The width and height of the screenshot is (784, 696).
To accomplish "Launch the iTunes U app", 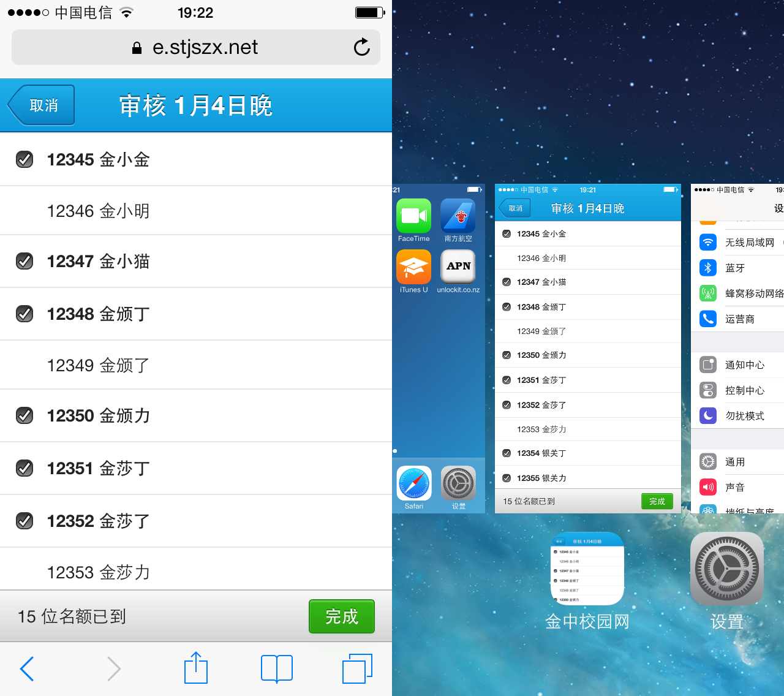I will pyautogui.click(x=413, y=268).
